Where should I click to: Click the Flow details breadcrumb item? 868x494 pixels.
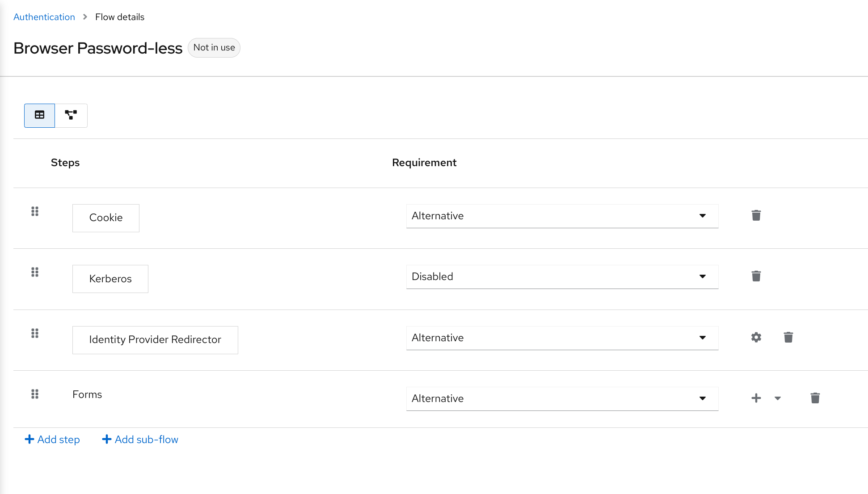tap(119, 16)
